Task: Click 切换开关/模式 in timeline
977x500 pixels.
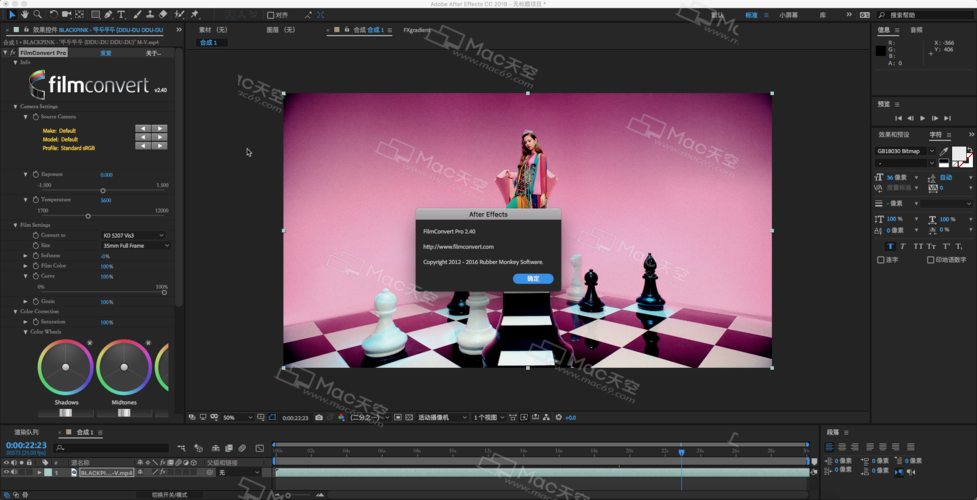Action: click(x=169, y=494)
